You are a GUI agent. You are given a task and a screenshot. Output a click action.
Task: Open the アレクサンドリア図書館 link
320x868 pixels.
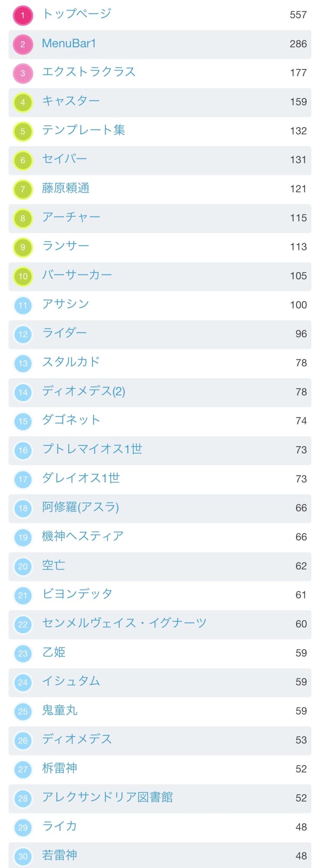[107, 797]
